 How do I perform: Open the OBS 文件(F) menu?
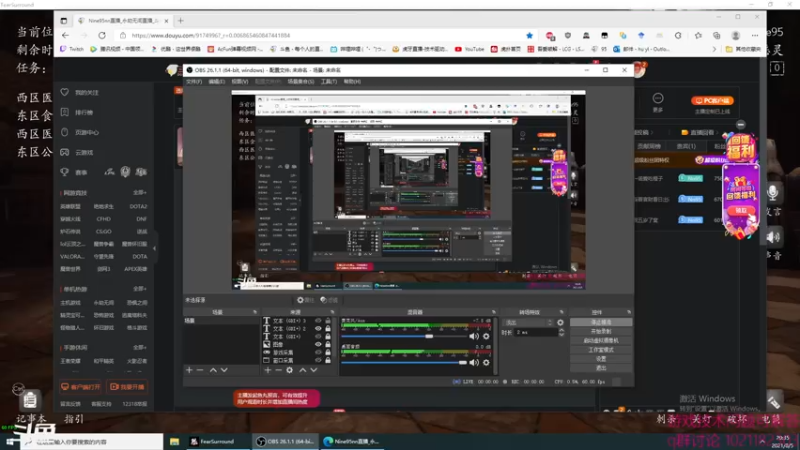(194, 82)
